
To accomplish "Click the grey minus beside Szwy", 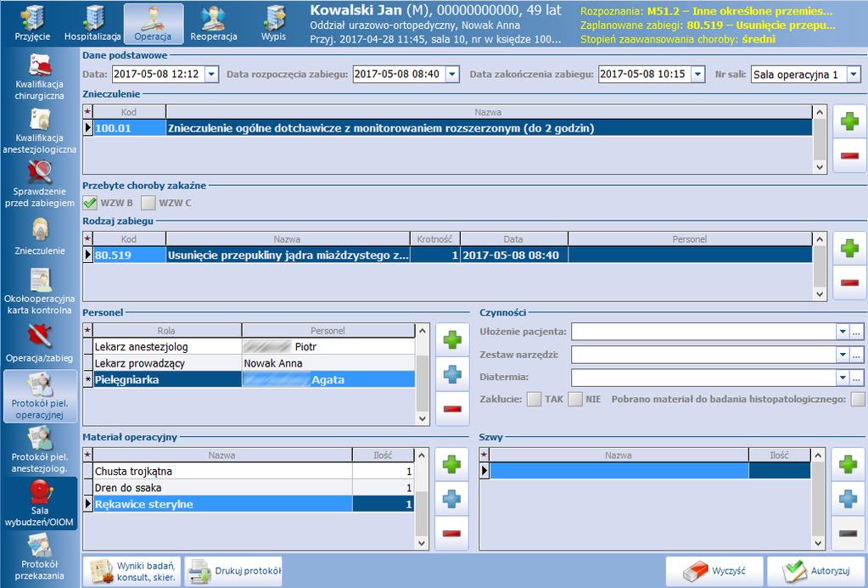I will point(848,534).
